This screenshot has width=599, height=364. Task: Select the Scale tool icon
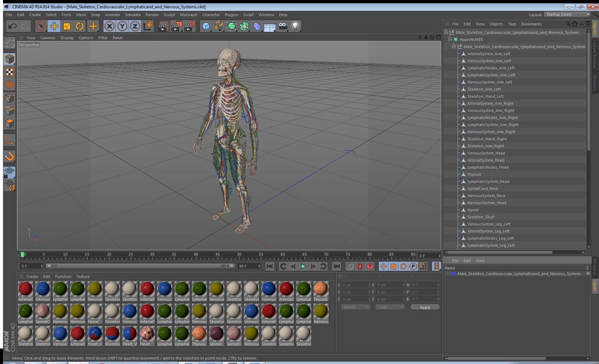click(67, 26)
